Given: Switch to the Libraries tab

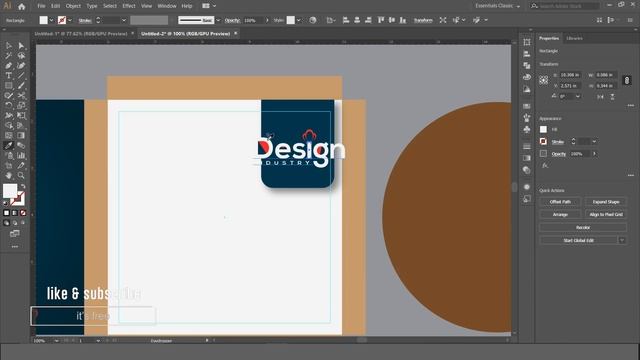Looking at the screenshot, I should pyautogui.click(x=574, y=38).
